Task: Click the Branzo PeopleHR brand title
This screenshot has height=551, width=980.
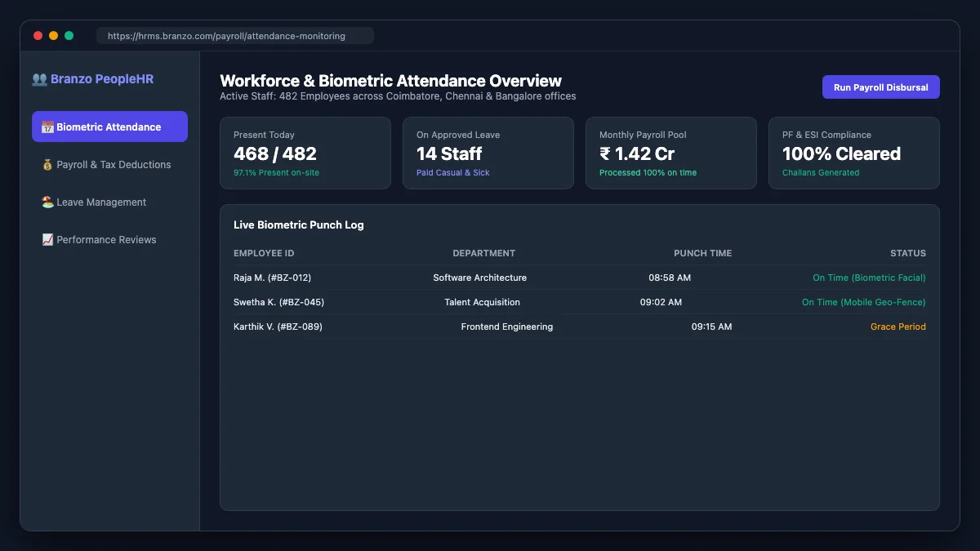Action: tap(92, 79)
